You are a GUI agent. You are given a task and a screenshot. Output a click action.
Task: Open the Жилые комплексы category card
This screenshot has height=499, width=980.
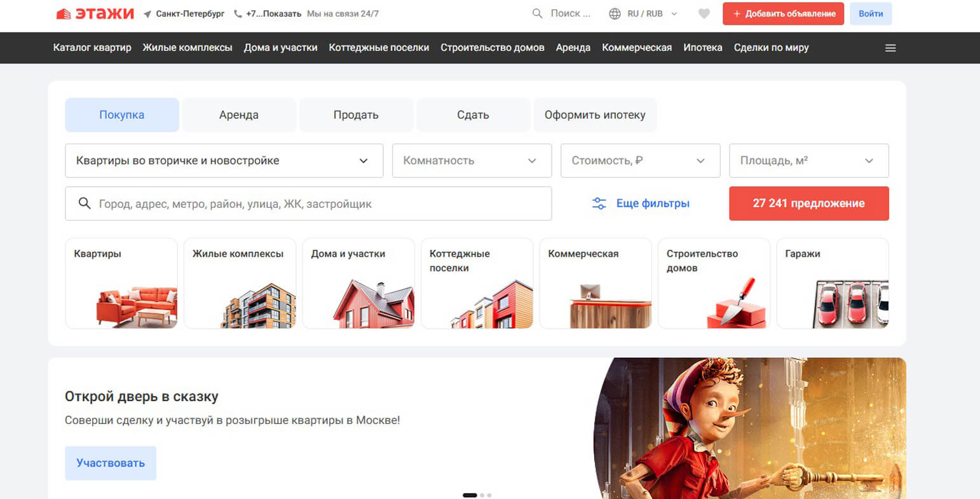click(240, 284)
